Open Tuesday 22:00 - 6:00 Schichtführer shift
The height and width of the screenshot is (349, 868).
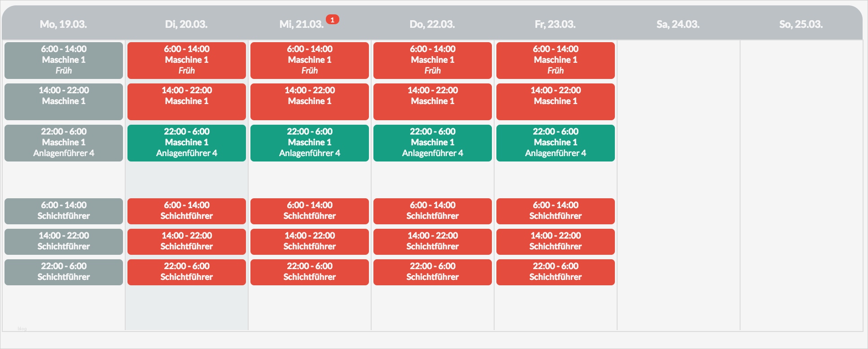pyautogui.click(x=187, y=272)
